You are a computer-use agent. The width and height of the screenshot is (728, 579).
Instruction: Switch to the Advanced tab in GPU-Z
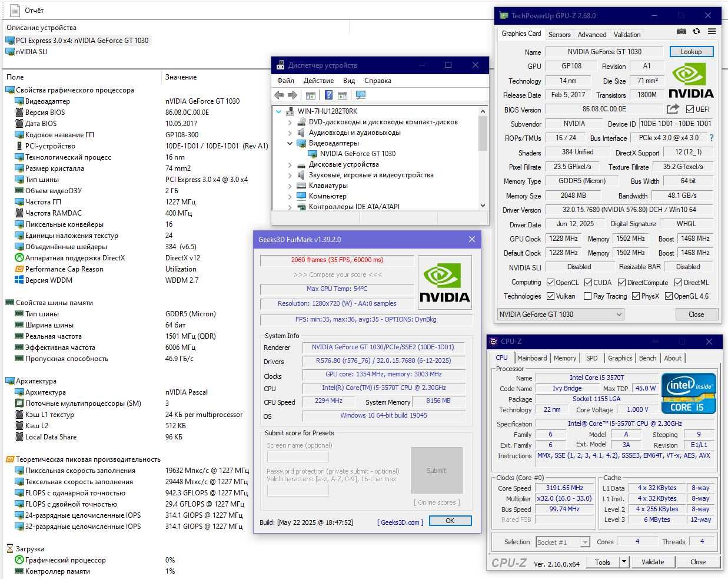(x=592, y=35)
